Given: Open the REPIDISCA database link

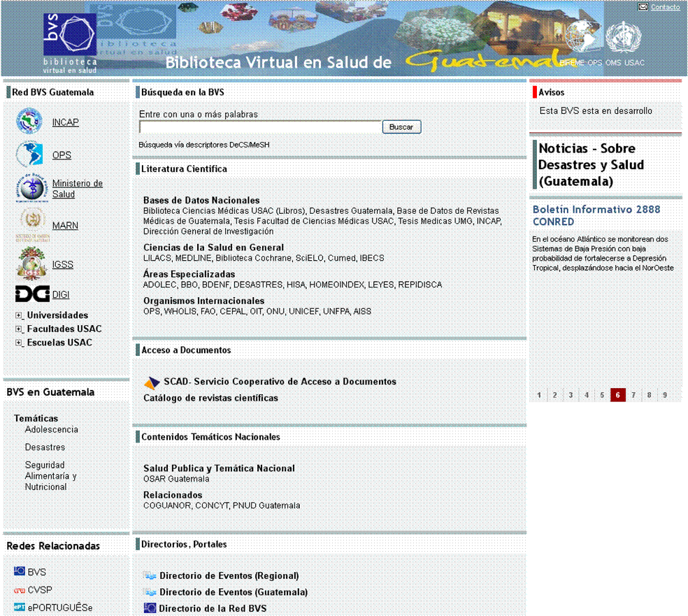Looking at the screenshot, I should tap(420, 285).
